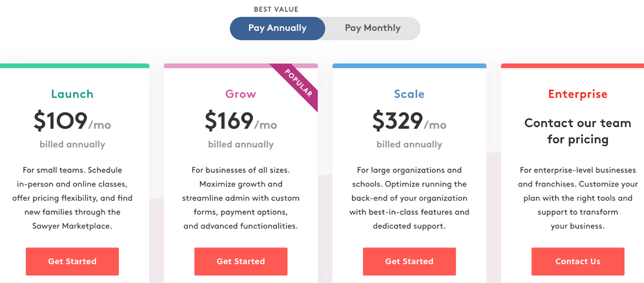Click Get Started under Launch plan
The image size is (644, 283).
click(x=72, y=262)
